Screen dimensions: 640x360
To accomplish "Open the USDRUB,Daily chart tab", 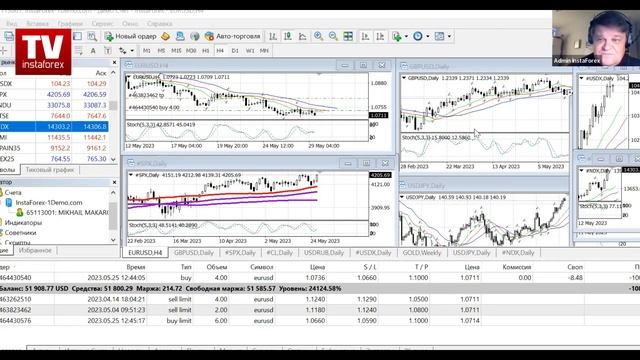I will pyautogui.click(x=324, y=253).
